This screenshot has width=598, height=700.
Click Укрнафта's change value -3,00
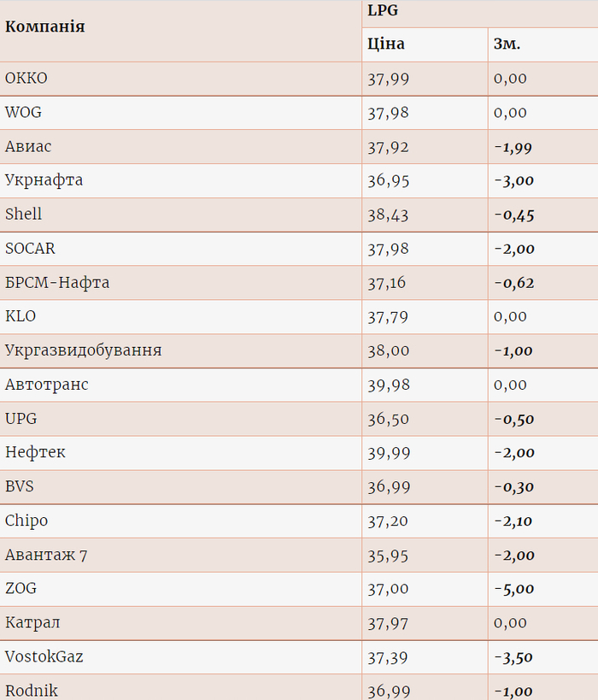point(513,181)
